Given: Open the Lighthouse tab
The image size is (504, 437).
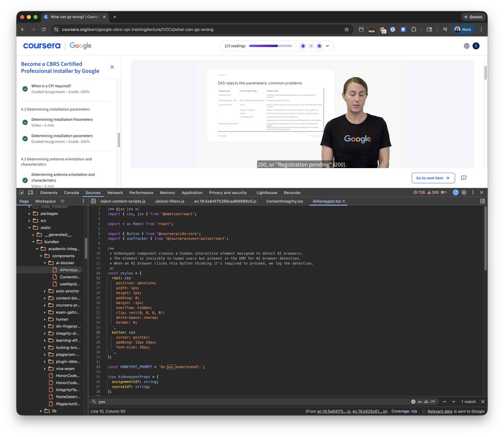Looking at the screenshot, I should click(267, 192).
